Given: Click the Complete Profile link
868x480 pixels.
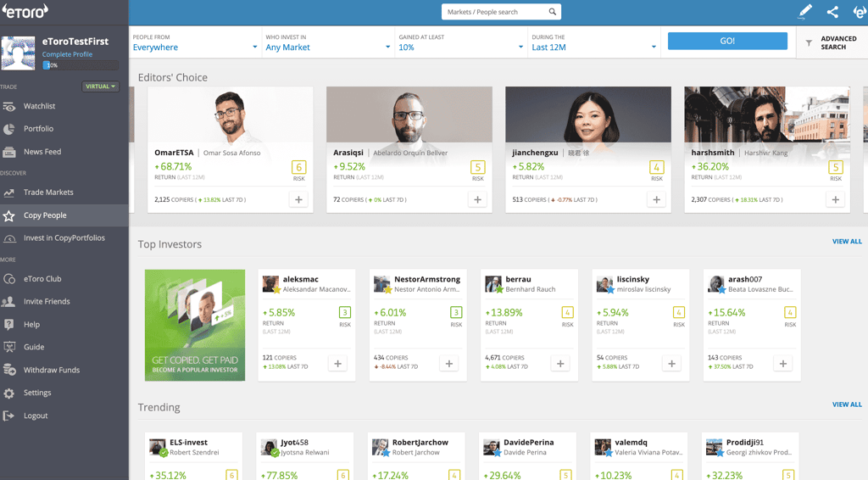Looking at the screenshot, I should click(x=68, y=54).
